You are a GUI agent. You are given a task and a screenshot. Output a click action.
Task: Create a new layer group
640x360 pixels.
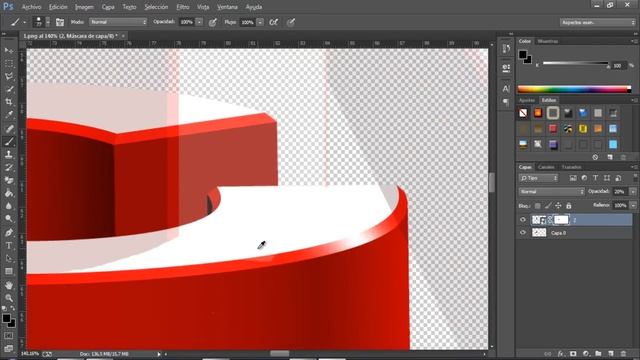[598, 353]
